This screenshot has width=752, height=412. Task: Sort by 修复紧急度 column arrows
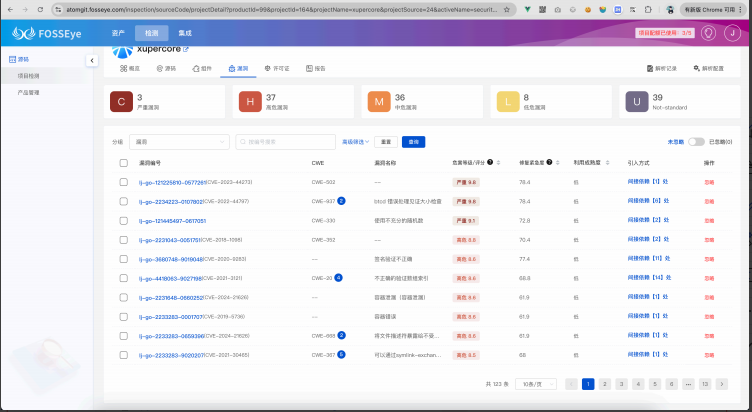click(557, 163)
